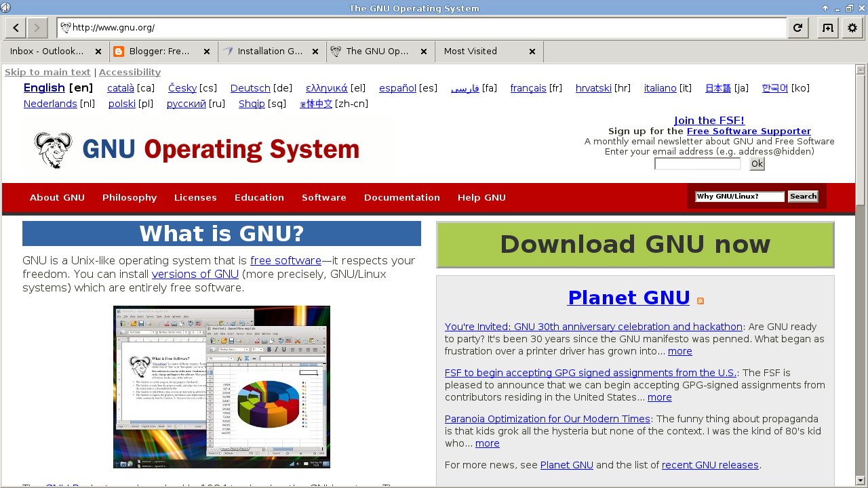Open the Documentation menu item
The image size is (868, 488).
(x=402, y=198)
